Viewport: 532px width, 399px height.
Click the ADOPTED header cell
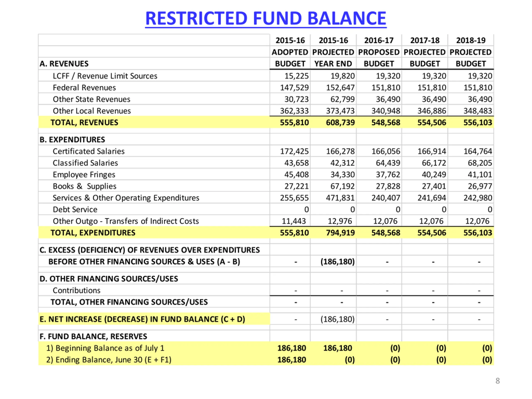click(290, 52)
